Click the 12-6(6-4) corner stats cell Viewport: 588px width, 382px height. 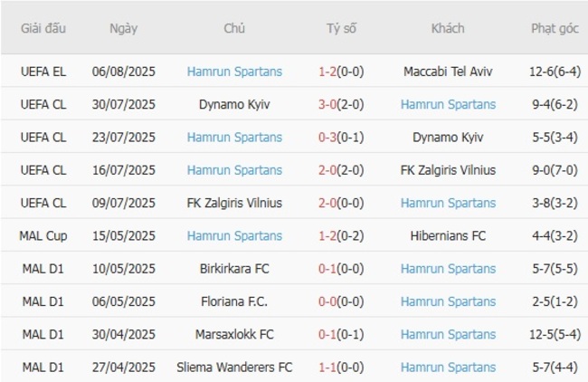(555, 72)
